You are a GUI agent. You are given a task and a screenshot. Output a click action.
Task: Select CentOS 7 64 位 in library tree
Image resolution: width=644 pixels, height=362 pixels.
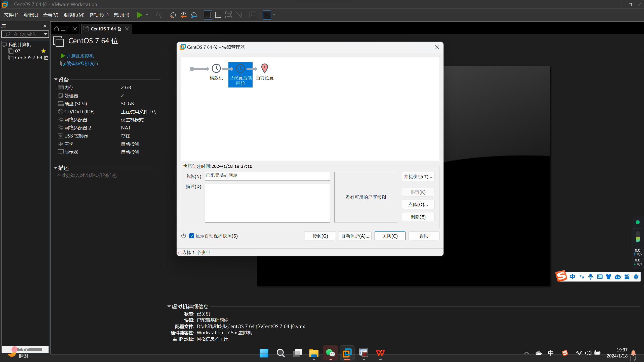pos(28,58)
